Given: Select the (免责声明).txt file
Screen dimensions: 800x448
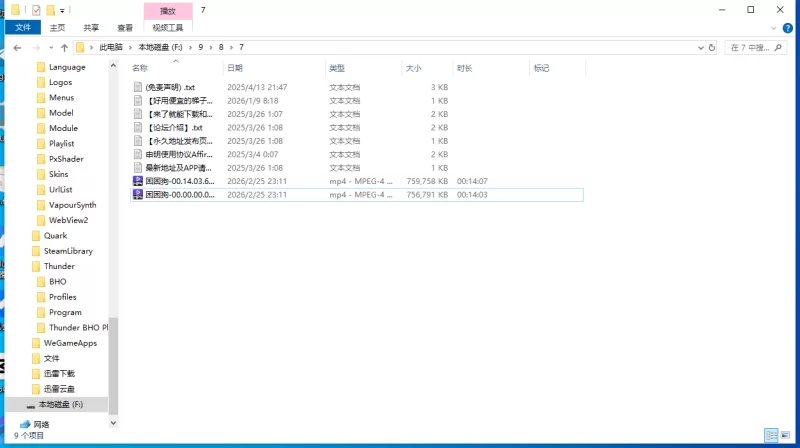Looking at the screenshot, I should pyautogui.click(x=357, y=87).
